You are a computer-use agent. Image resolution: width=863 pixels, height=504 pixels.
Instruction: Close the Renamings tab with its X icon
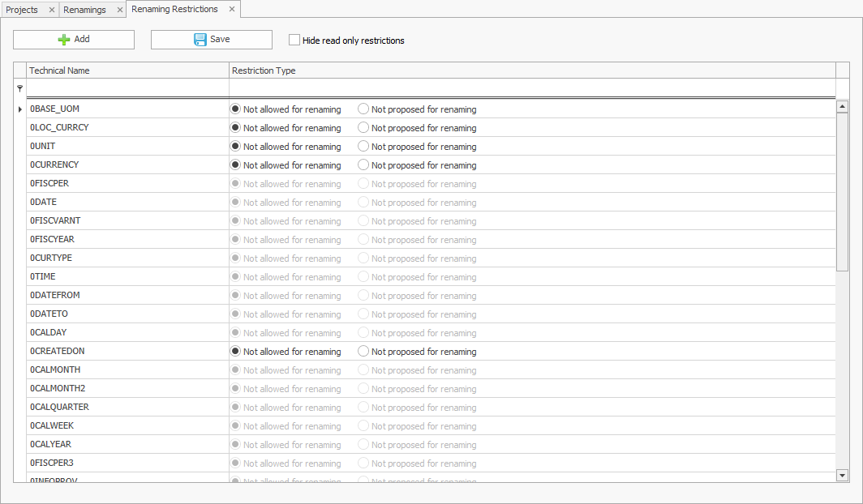point(118,11)
